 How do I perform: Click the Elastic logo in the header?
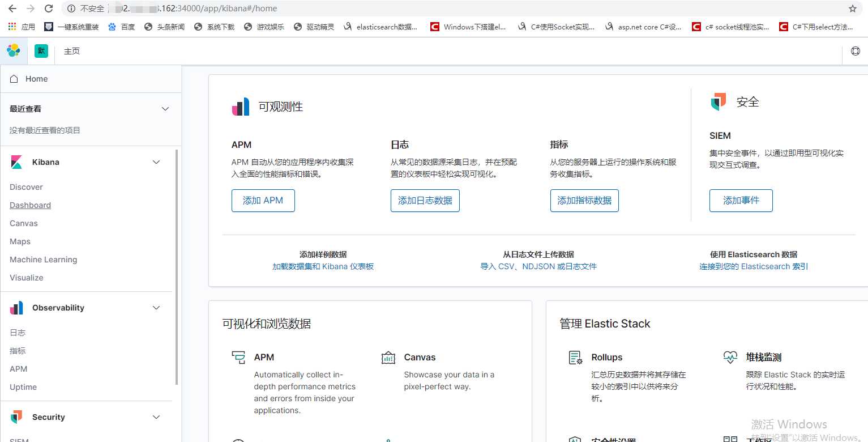point(14,51)
